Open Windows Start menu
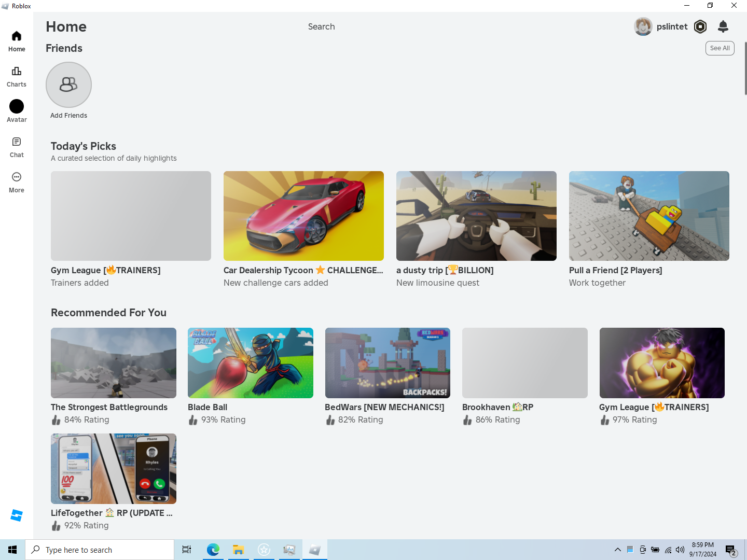This screenshot has width=747, height=560. 12,550
